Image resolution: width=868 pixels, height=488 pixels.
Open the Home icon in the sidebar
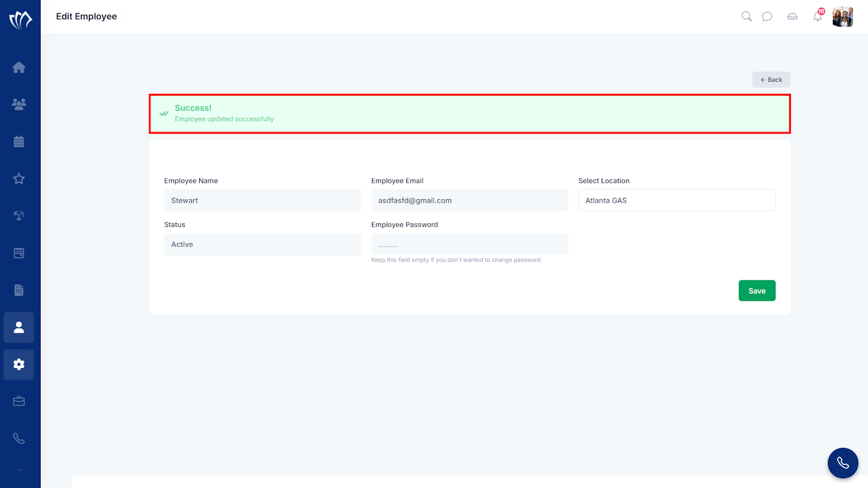(19, 67)
